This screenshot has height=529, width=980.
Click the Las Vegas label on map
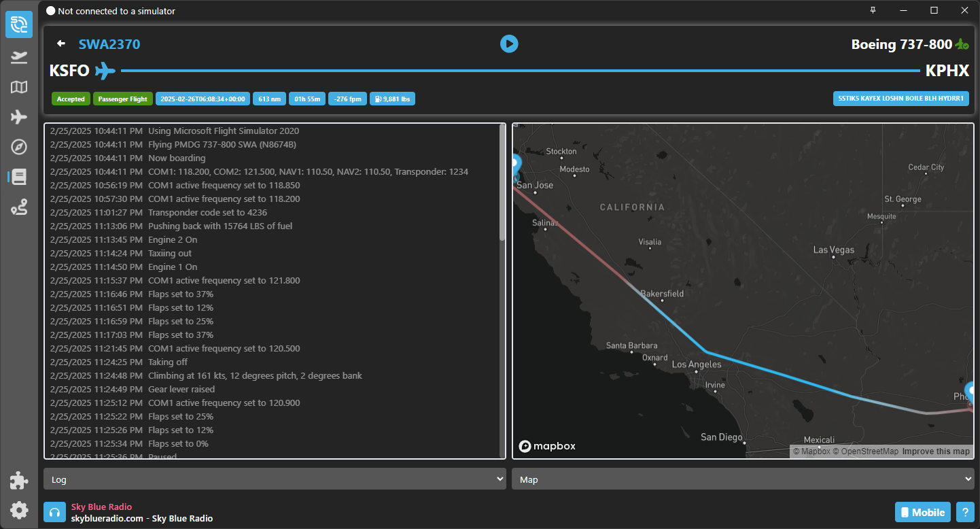(x=833, y=250)
